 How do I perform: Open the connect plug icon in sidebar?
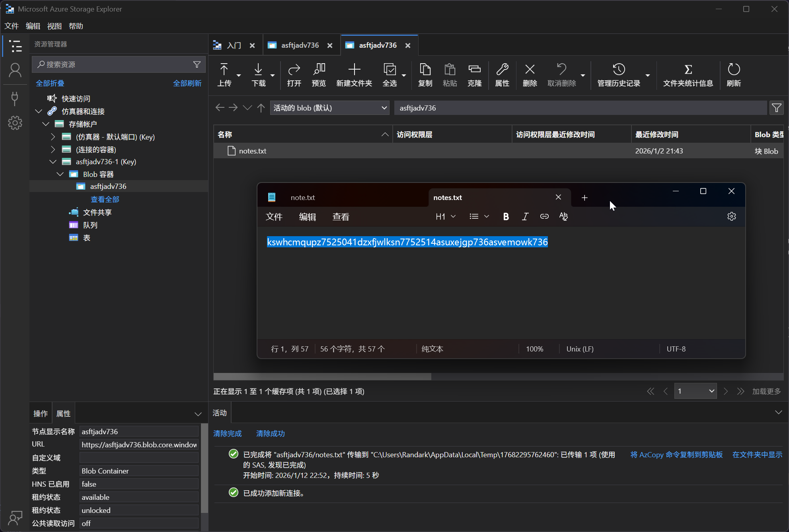[15, 98]
